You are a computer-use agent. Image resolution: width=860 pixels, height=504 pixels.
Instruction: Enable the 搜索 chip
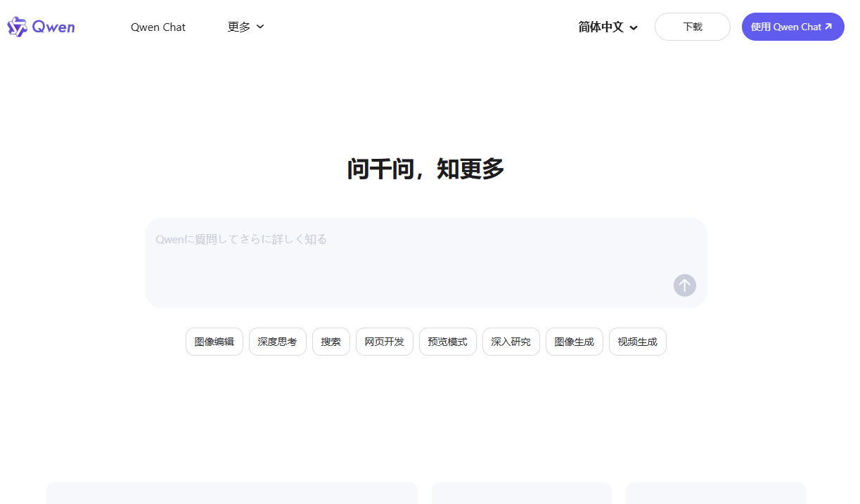(x=331, y=342)
